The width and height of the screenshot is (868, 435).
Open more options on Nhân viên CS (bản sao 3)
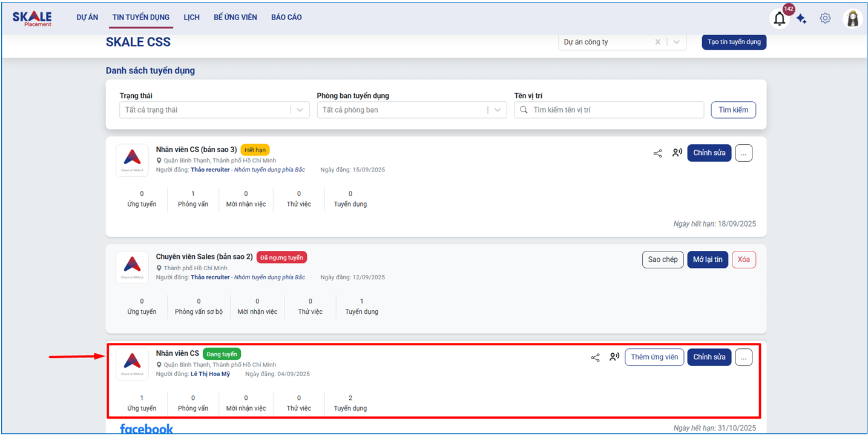point(743,153)
